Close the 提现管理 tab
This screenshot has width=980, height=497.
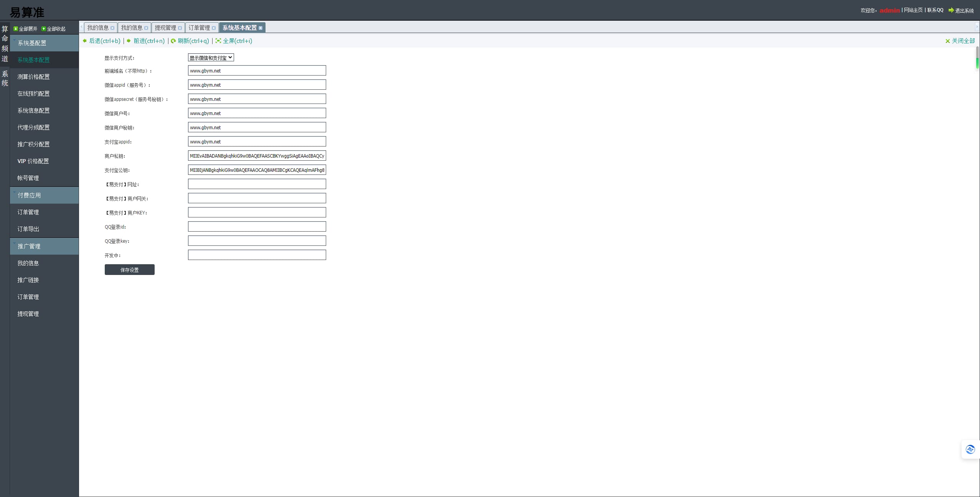180,28
